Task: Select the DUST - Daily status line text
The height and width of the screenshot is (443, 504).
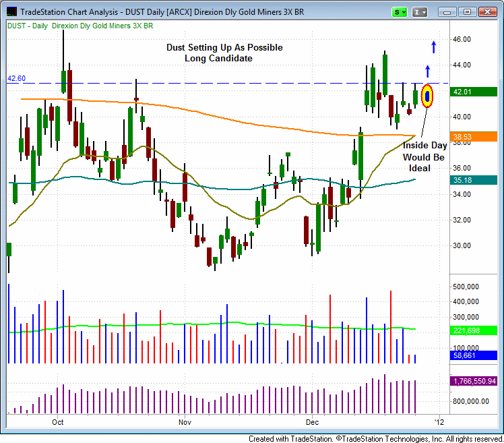Action: click(80, 26)
